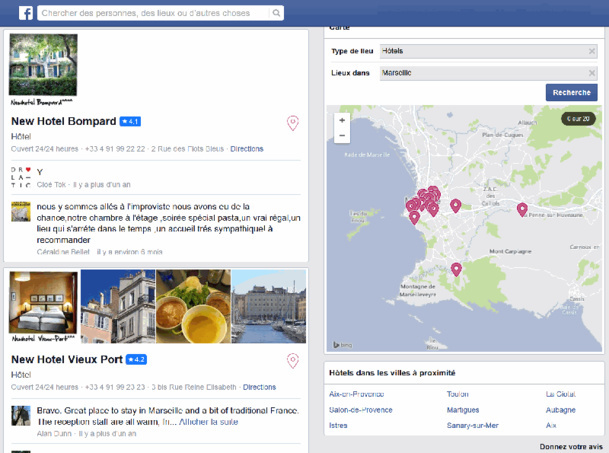Open New Hotel Vieux Port page title

pyautogui.click(x=67, y=359)
